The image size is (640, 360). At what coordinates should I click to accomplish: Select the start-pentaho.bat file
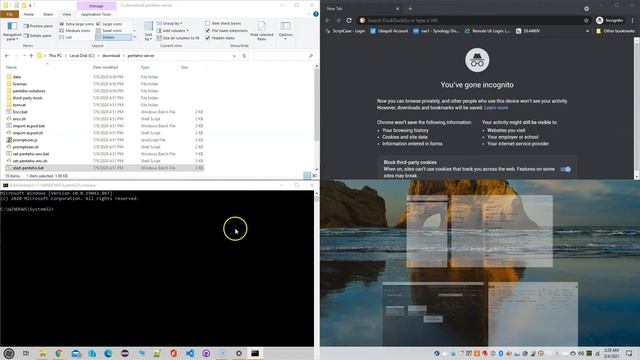pos(104,168)
